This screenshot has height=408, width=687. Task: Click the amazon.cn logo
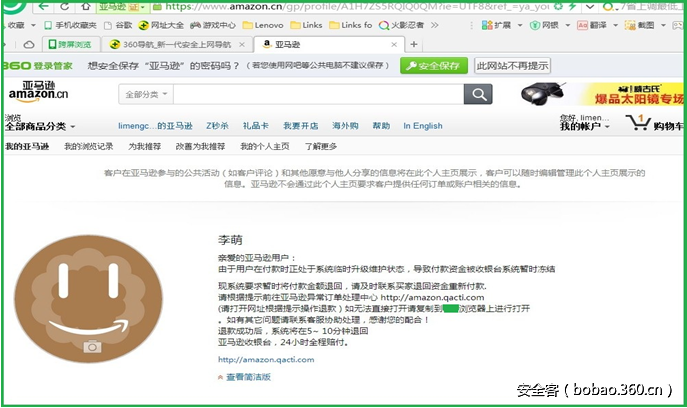coord(39,92)
